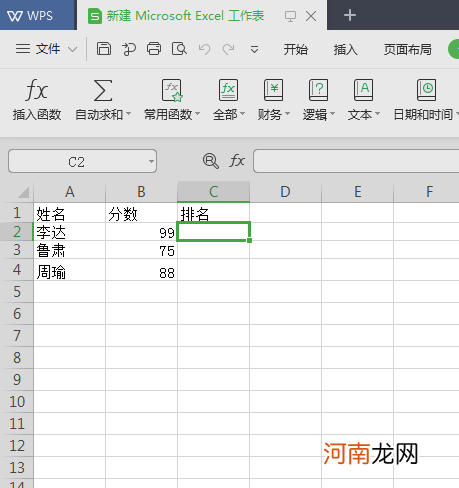Viewport: 459px width, 488px height.
Task: Click the new tab plus button
Action: click(350, 15)
